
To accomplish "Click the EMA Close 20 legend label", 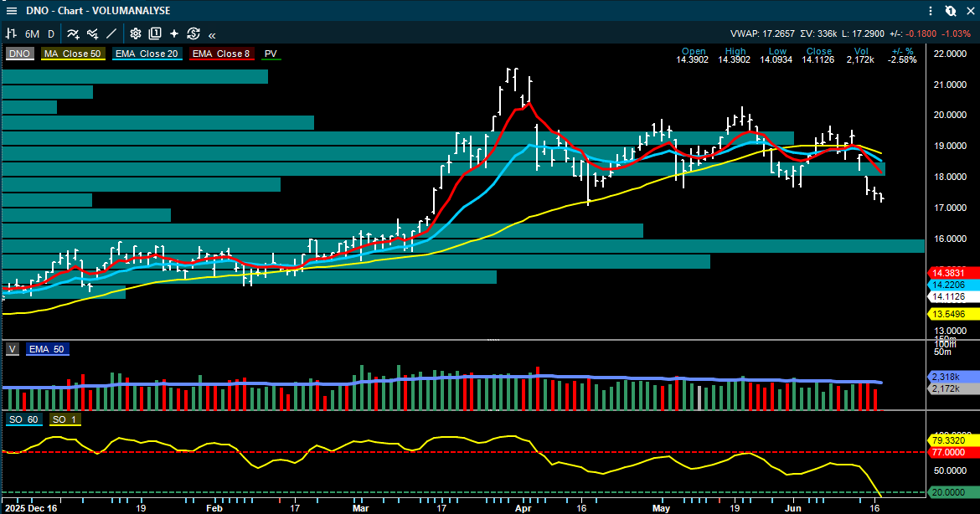I will 147,54.
